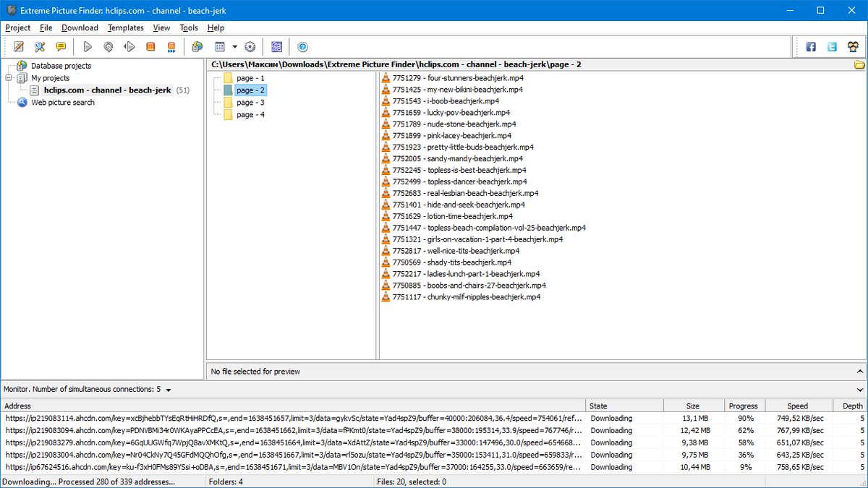Open project properties with the tools icon
Image resolution: width=868 pixels, height=488 pixels.
tap(40, 47)
